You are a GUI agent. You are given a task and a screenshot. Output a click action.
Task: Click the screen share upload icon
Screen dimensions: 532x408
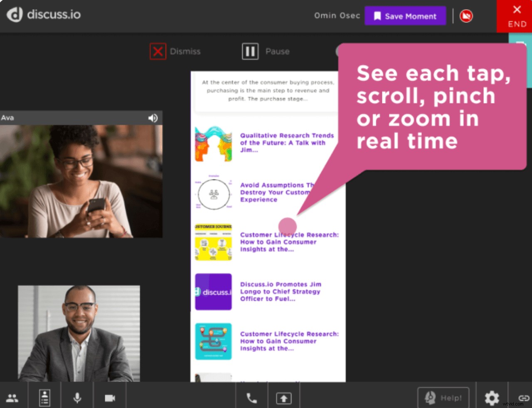pyautogui.click(x=283, y=398)
